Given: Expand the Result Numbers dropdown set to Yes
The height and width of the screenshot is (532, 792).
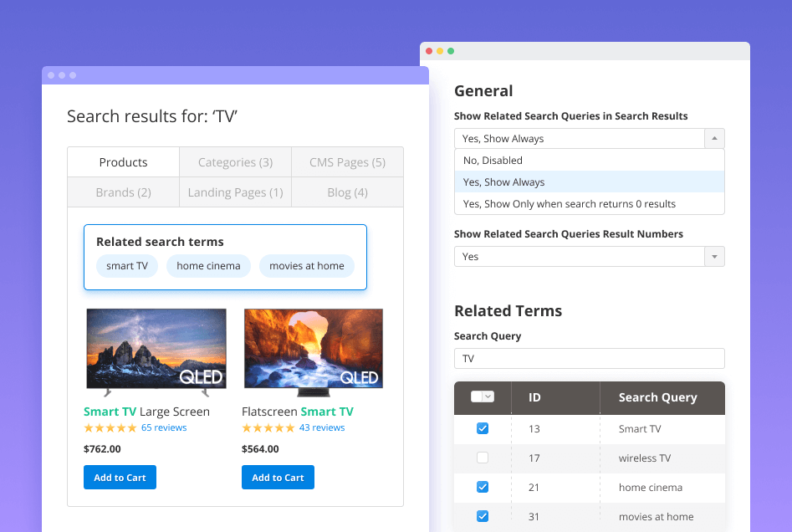Looking at the screenshot, I should 714,257.
